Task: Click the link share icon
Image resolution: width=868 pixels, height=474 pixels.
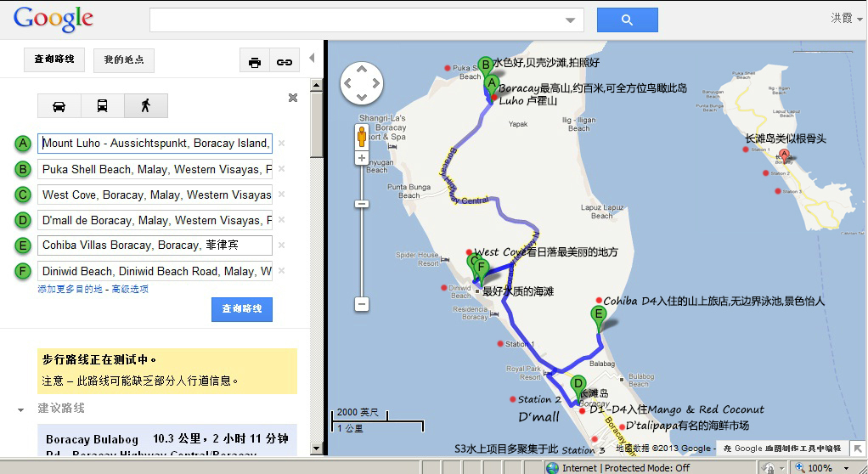Action: pos(285,61)
